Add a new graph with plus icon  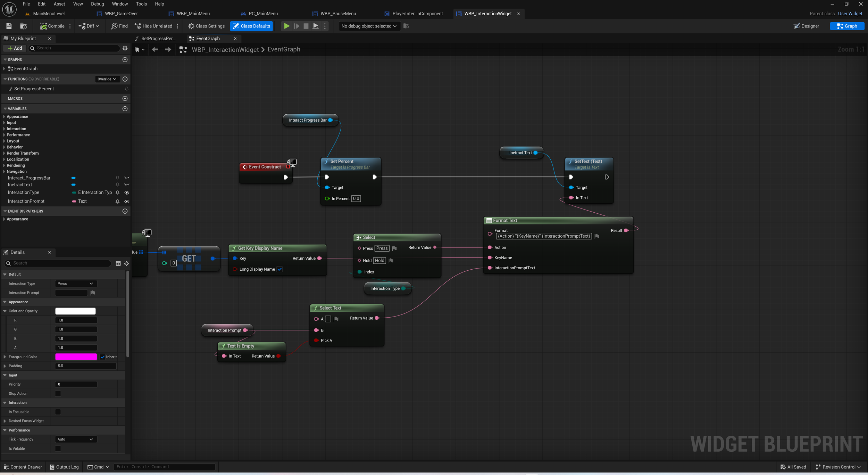coord(125,60)
